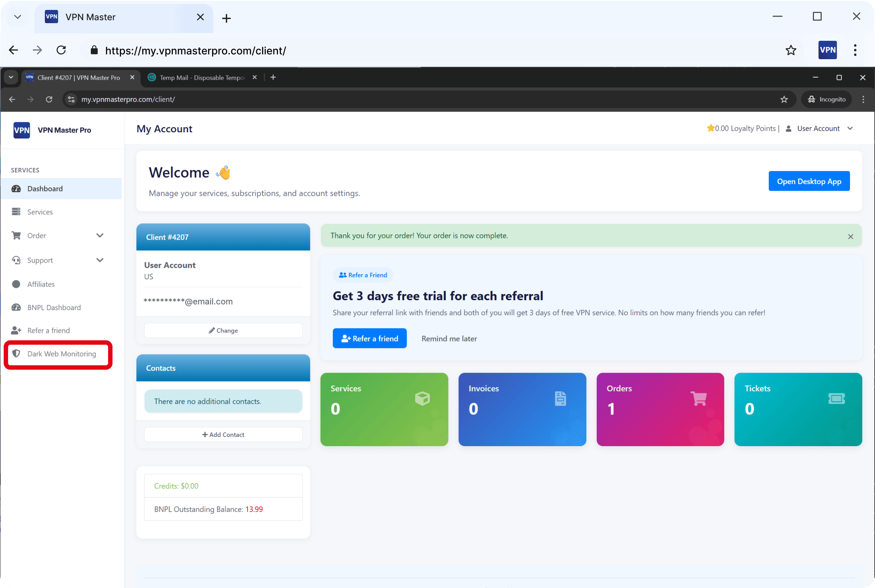Viewport: 875px width, 588px height.
Task: Click the outer browser address bar URL
Action: [x=195, y=51]
